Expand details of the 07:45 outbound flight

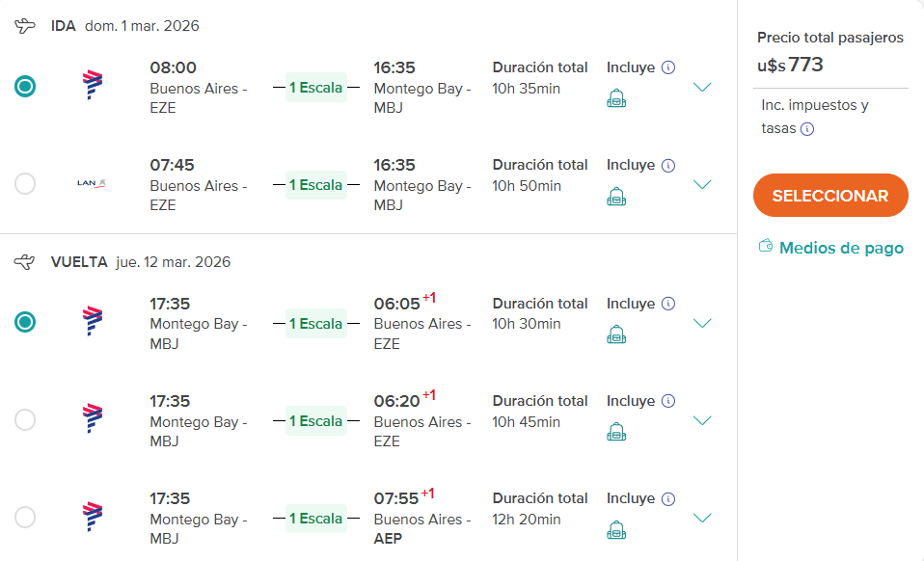pyautogui.click(x=702, y=184)
